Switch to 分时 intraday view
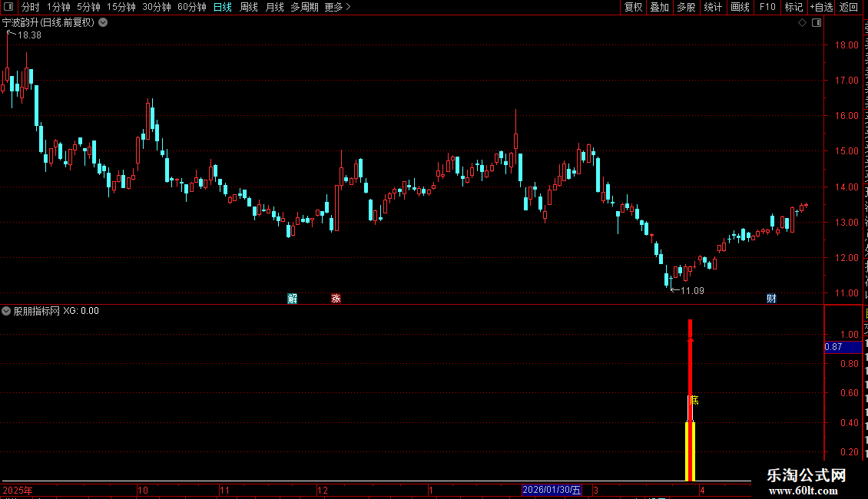 click(x=31, y=7)
